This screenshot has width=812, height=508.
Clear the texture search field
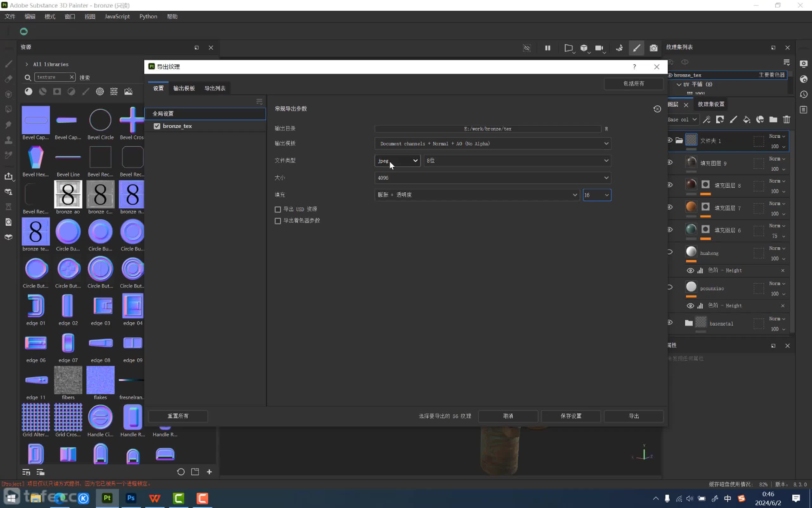pyautogui.click(x=71, y=77)
